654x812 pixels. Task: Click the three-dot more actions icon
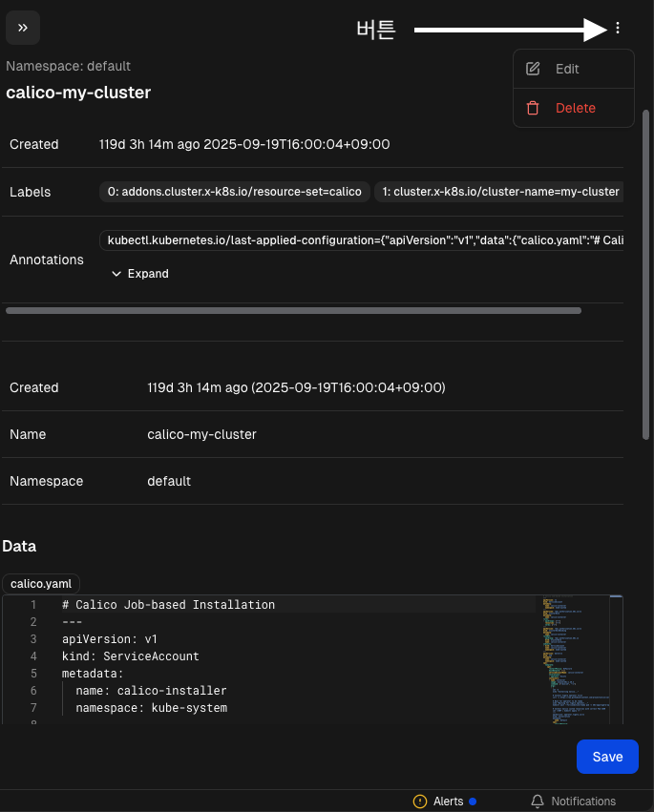point(618,28)
